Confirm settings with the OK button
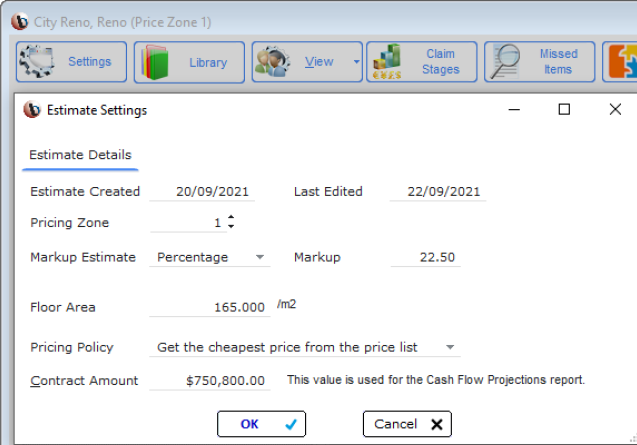 coord(261,424)
